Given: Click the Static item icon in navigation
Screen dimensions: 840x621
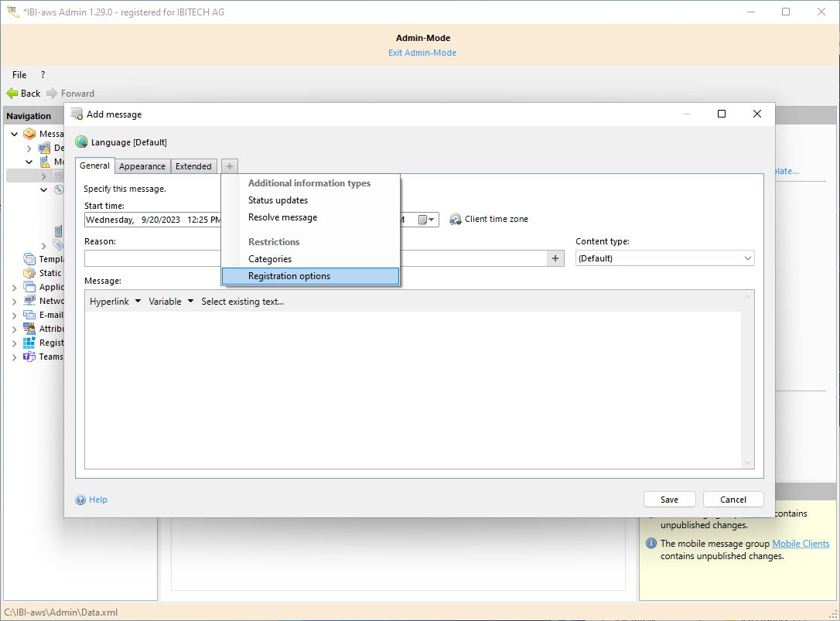Looking at the screenshot, I should click(29, 273).
